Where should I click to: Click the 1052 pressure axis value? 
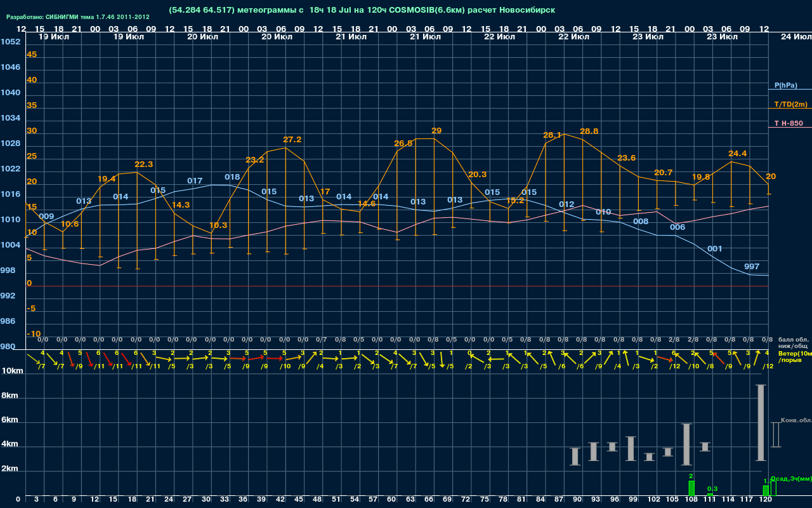tap(10, 41)
